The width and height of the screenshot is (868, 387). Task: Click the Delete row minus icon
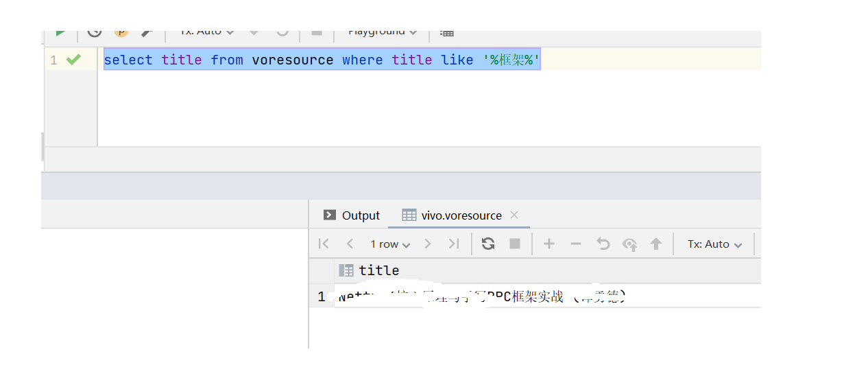pyautogui.click(x=576, y=244)
